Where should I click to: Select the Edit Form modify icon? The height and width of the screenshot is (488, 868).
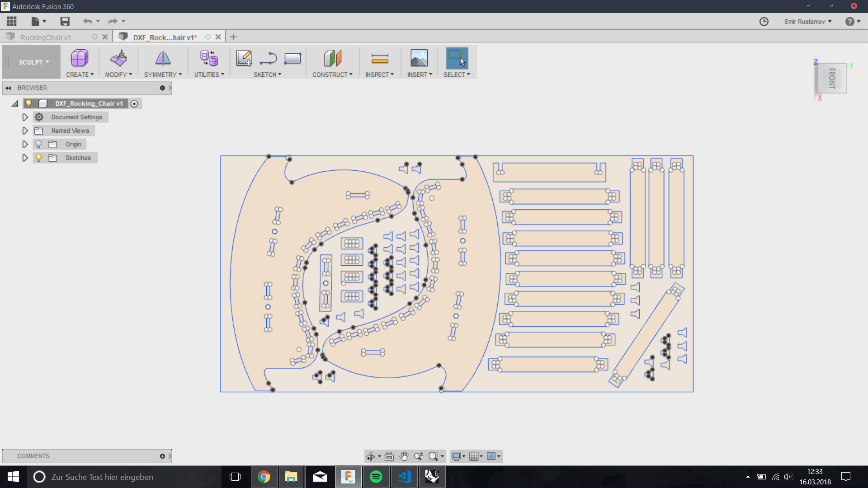tap(118, 58)
